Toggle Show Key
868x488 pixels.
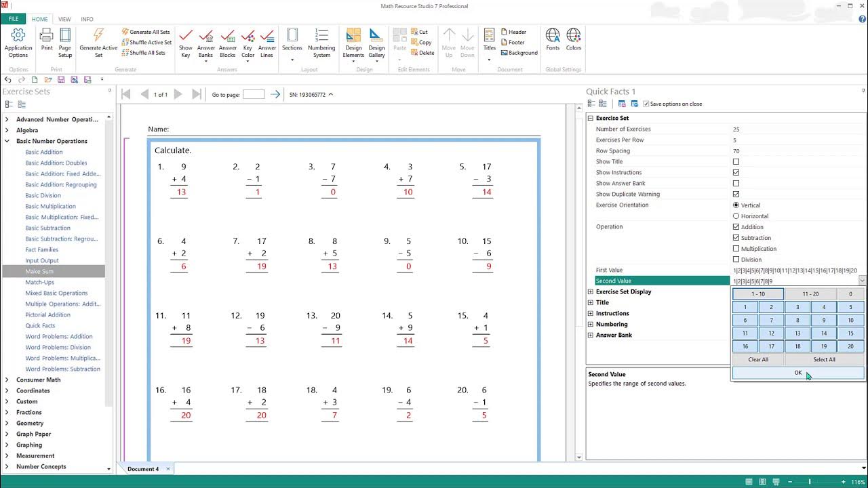pos(186,43)
